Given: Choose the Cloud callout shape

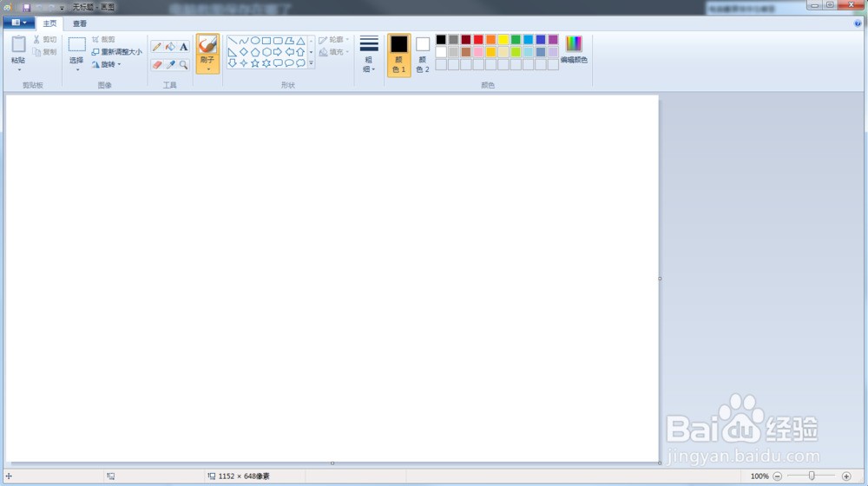Looking at the screenshot, I should pos(300,63).
